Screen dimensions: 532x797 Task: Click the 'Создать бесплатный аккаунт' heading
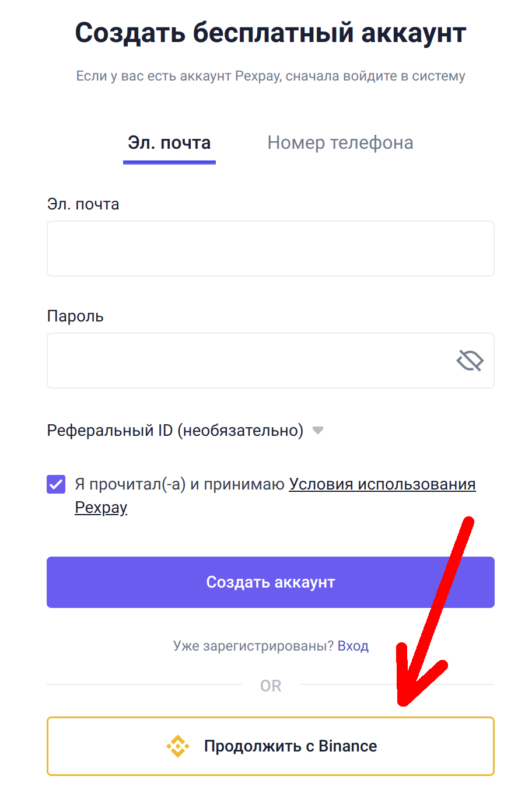tap(271, 33)
